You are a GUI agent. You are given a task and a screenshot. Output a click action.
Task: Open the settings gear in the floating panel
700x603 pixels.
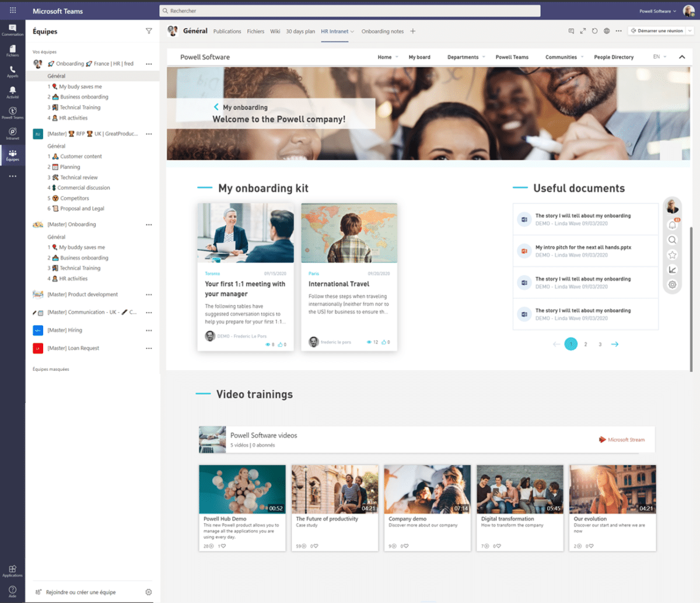click(672, 285)
